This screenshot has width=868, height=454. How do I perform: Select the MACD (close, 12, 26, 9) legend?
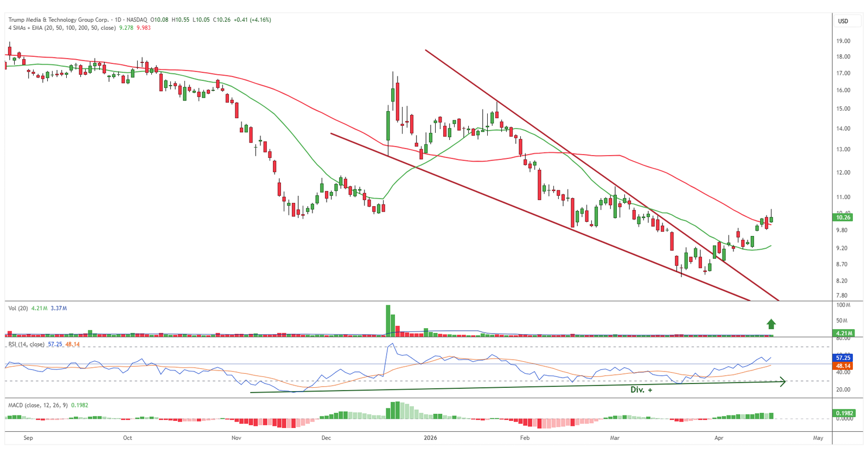[38, 405]
